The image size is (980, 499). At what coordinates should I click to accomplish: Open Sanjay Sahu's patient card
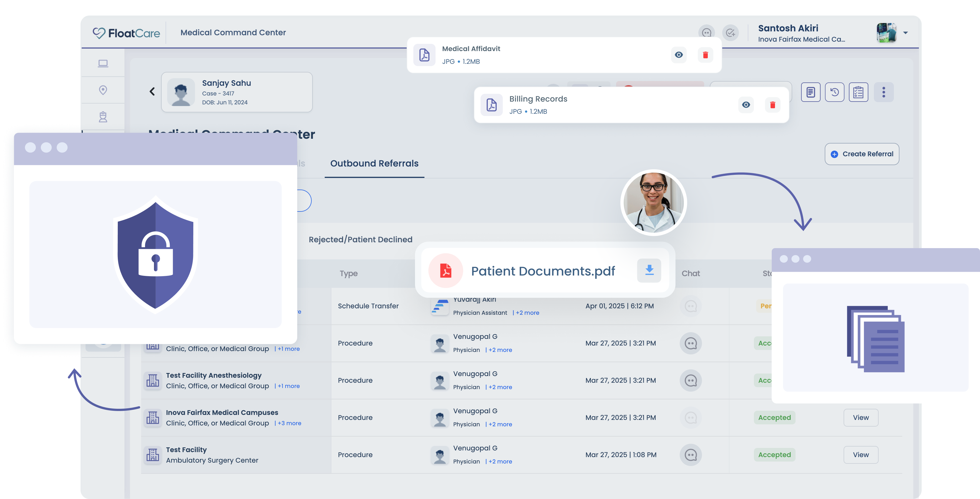coord(237,92)
